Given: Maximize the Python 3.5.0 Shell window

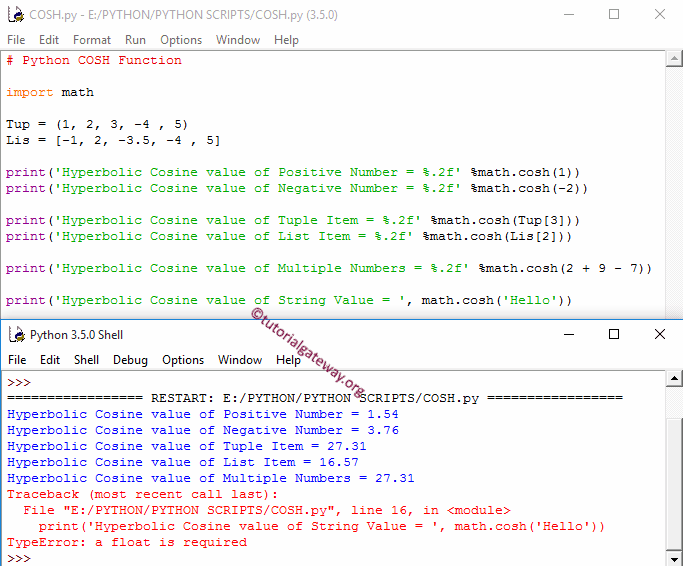Looking at the screenshot, I should pos(614,334).
